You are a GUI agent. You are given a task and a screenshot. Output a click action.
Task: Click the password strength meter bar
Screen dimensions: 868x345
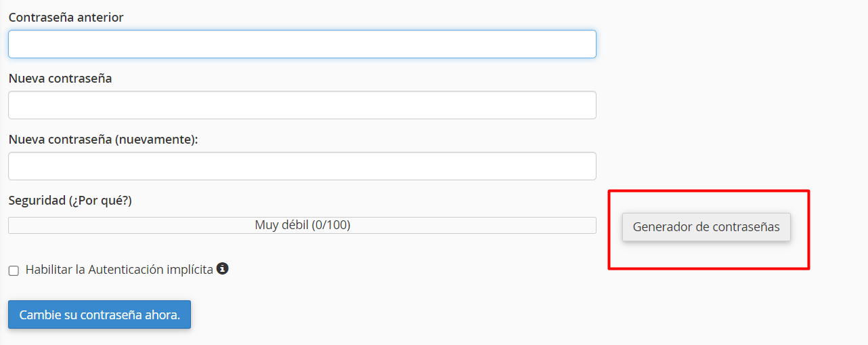pos(302,225)
